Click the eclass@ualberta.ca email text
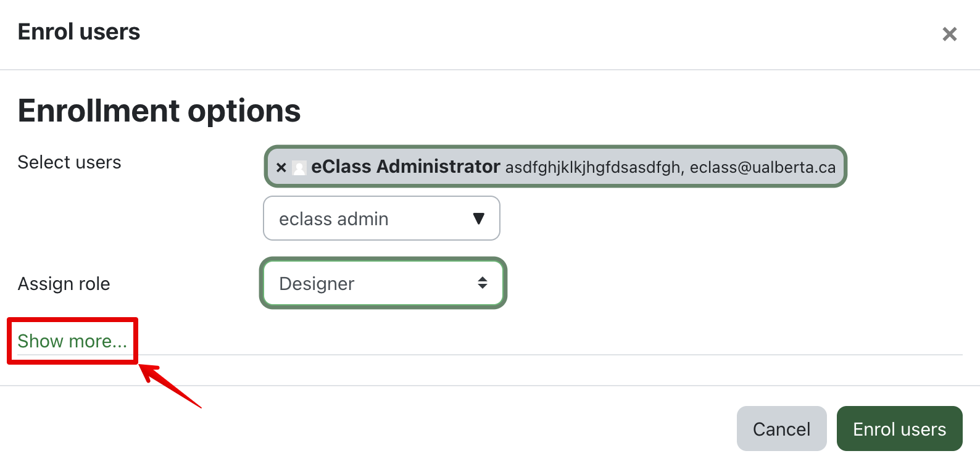Screen dimensions: 980x464 coord(762,168)
